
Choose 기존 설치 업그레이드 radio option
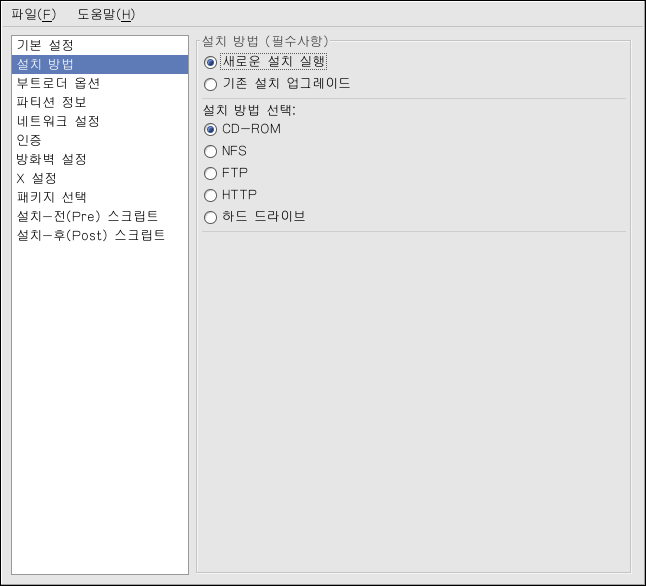pos(210,85)
